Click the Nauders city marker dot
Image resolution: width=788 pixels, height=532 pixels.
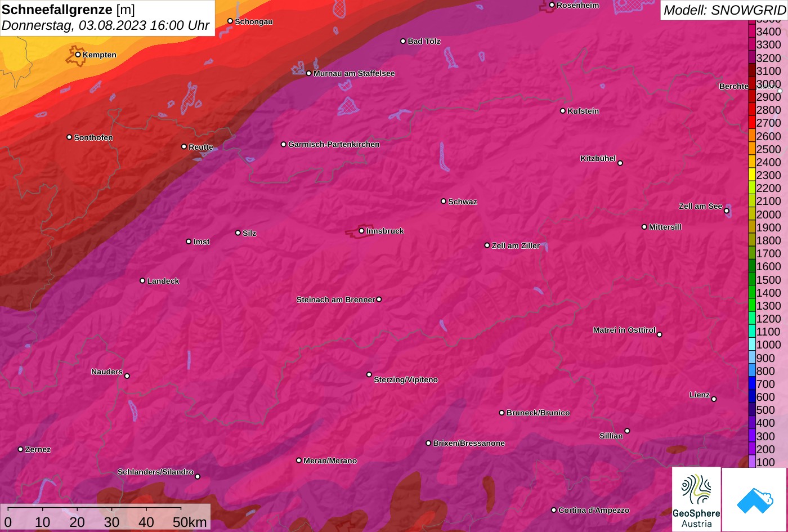[x=127, y=376]
